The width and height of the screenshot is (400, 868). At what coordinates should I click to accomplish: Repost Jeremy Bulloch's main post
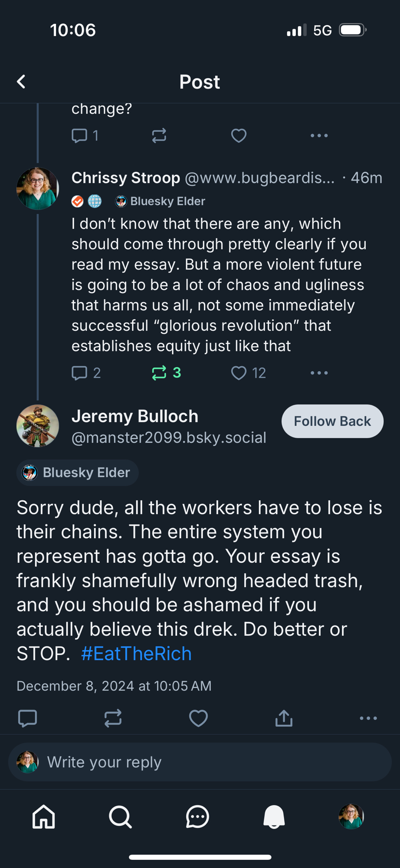113,718
